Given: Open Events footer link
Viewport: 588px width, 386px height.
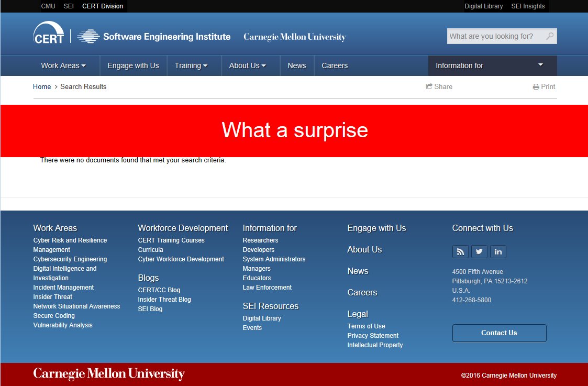Looking at the screenshot, I should (x=252, y=328).
